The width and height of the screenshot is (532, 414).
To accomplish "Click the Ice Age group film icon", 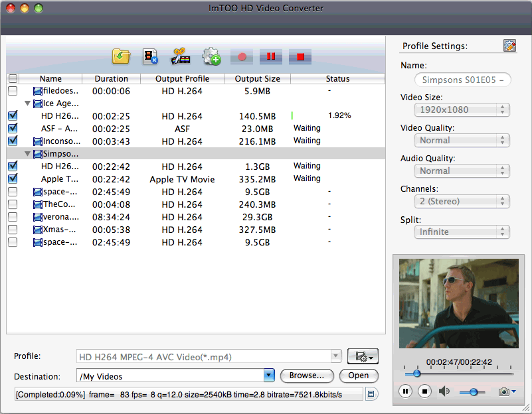I will tap(37, 103).
